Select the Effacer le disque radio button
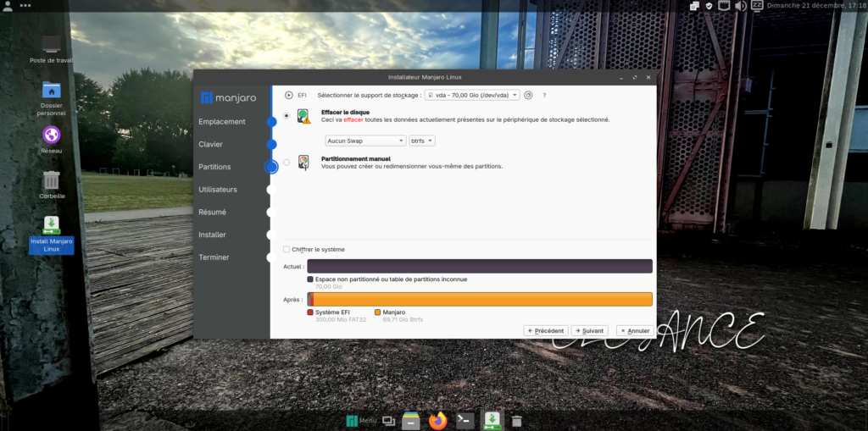868x431 pixels. pos(287,116)
